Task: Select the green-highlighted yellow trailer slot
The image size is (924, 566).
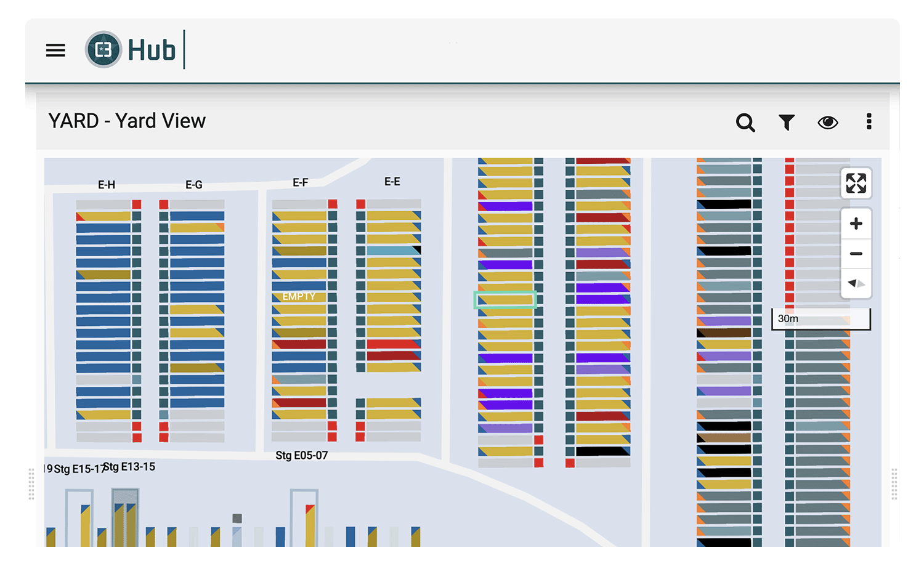Action: coord(505,300)
